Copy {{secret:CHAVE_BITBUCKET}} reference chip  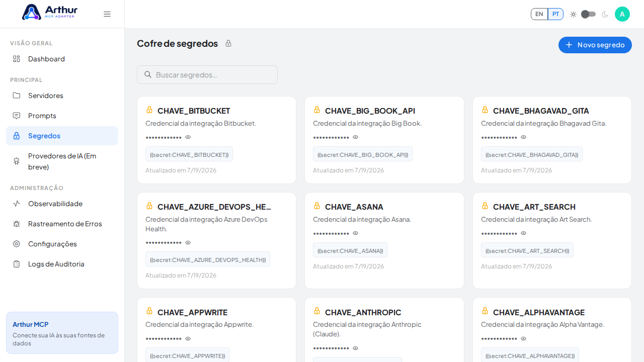pos(189,154)
